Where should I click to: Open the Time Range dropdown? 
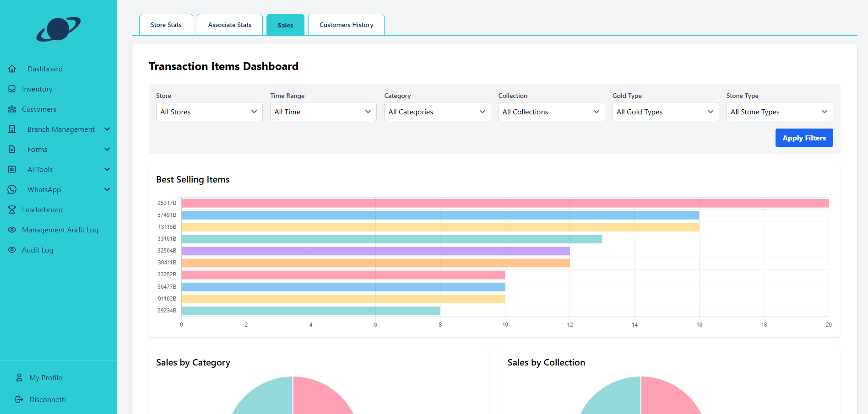323,112
